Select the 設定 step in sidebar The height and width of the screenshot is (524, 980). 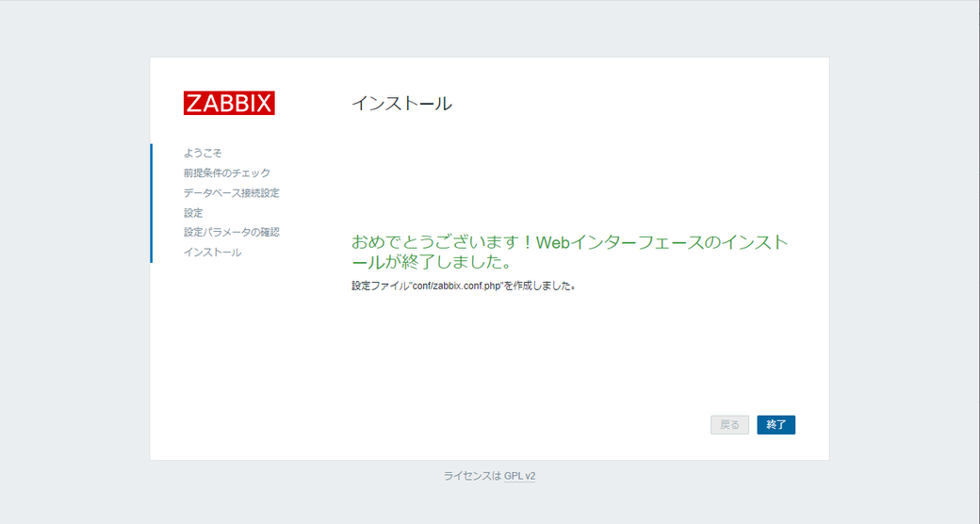(x=193, y=213)
